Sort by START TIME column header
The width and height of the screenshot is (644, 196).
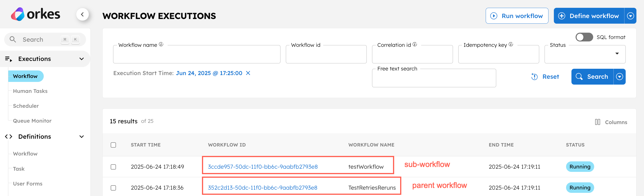146,145
